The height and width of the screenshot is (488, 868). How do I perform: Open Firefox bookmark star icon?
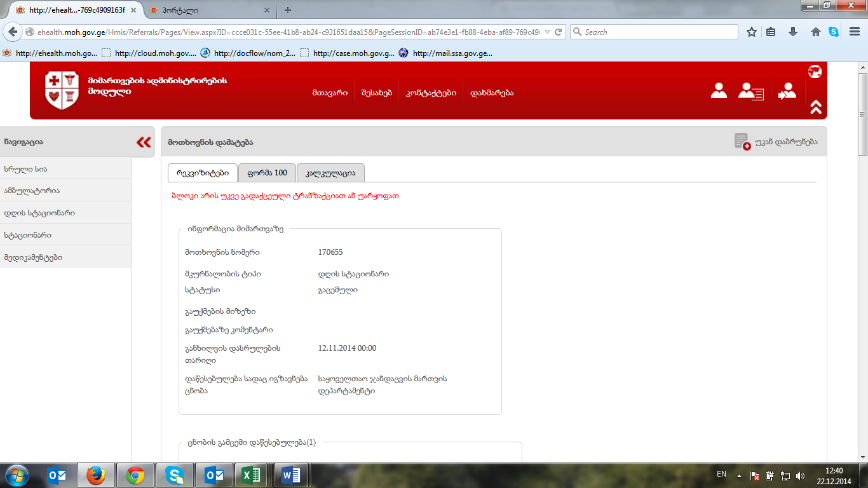click(752, 32)
